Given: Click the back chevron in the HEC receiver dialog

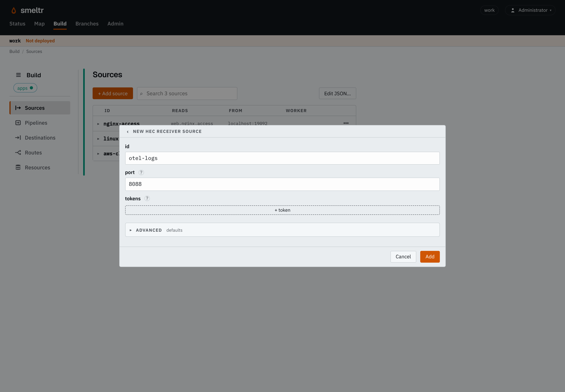Looking at the screenshot, I should pos(128,132).
